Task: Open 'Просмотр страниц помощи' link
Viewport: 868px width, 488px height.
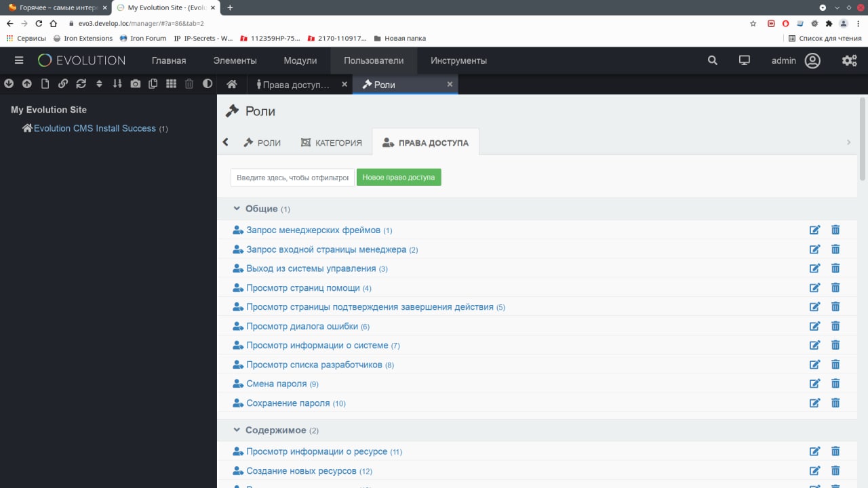Action: point(302,288)
